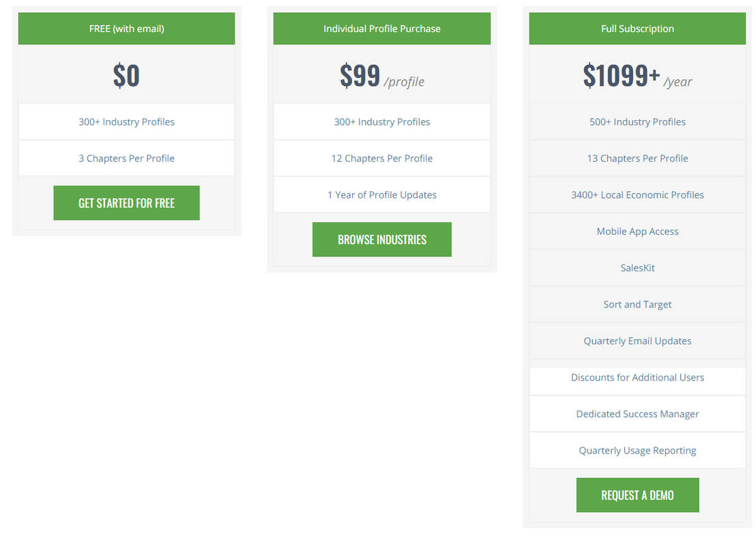Select the FREE (with email) plan header
Viewport: 756px width, 540px height.
tap(126, 29)
